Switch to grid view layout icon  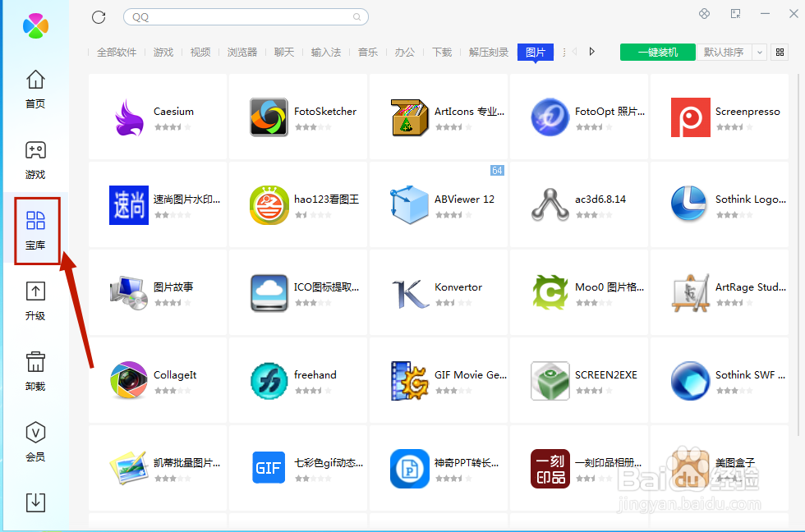click(780, 53)
